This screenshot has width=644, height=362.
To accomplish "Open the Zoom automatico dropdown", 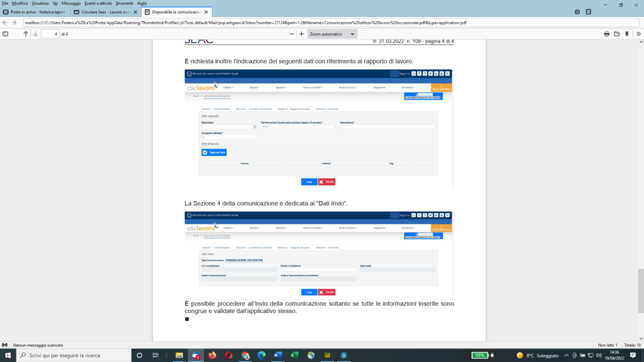I will (x=332, y=34).
